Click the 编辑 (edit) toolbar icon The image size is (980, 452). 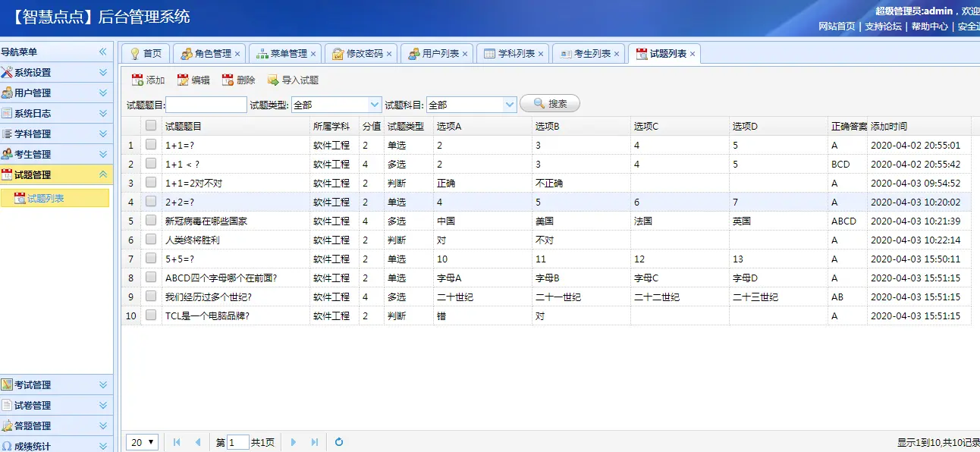tap(183, 80)
